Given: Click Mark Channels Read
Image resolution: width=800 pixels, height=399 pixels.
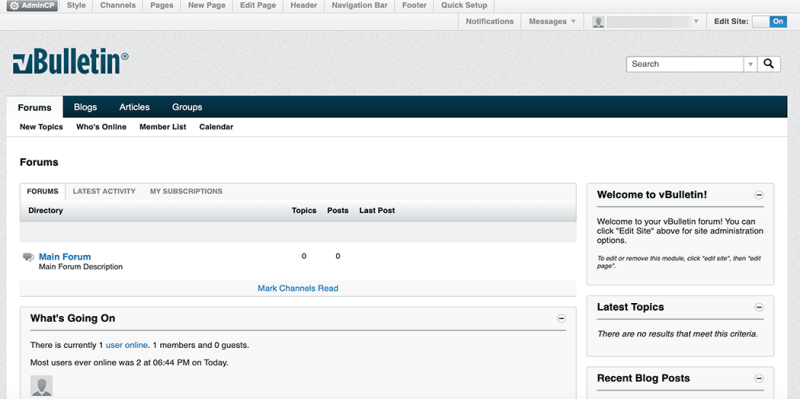Looking at the screenshot, I should point(297,288).
